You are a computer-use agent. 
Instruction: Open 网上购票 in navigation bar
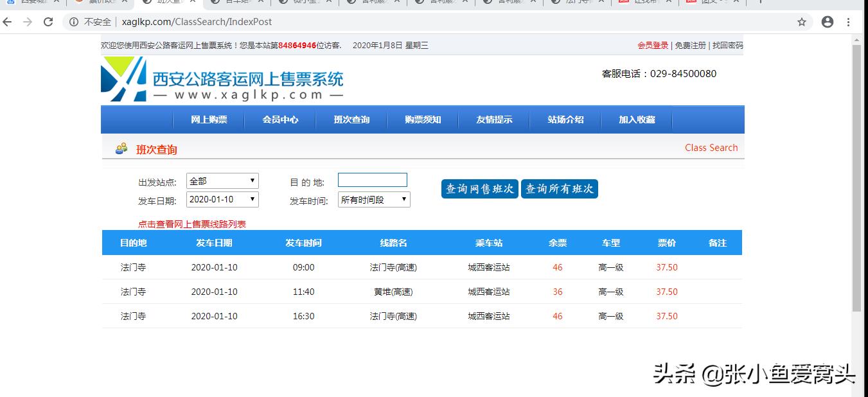tap(209, 119)
